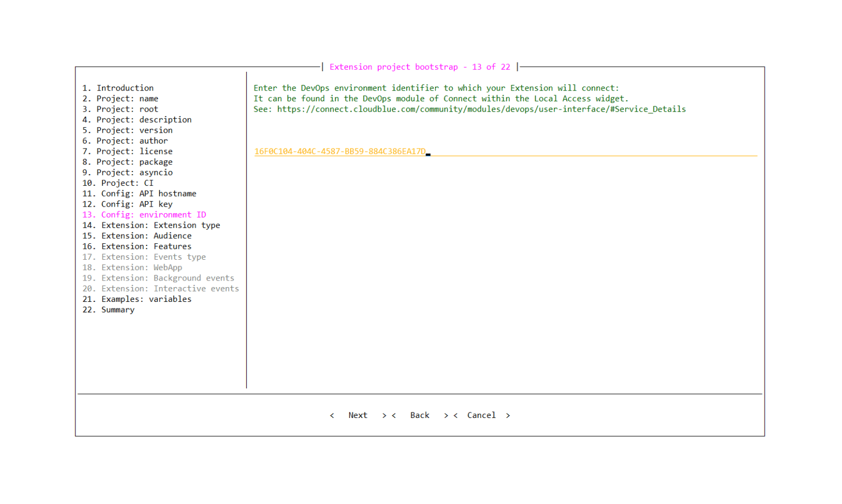Select step 15 Extension: Audience
The image size is (842, 504).
pos(137,236)
